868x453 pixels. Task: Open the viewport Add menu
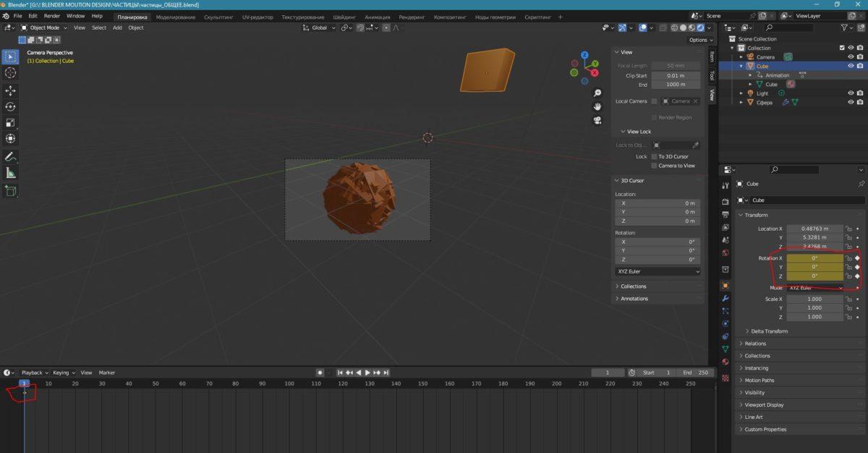point(116,27)
